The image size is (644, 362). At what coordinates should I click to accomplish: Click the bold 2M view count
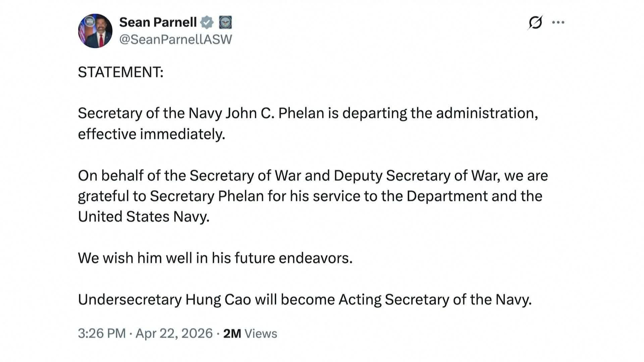(x=232, y=333)
